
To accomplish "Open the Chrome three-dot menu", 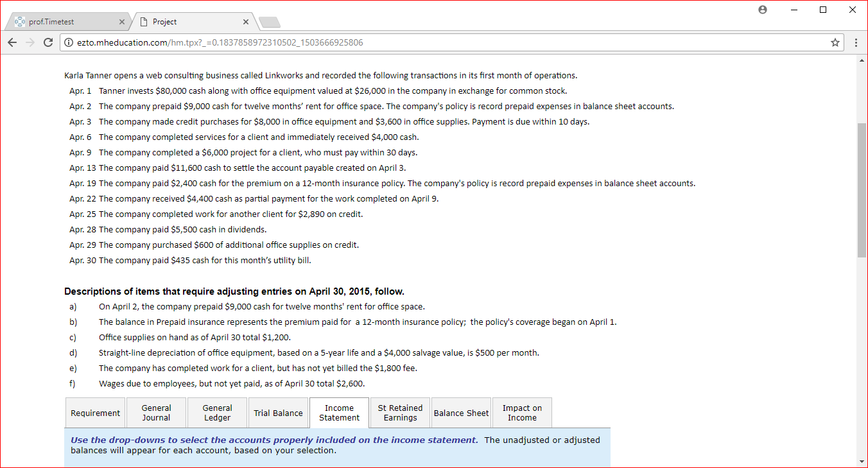I will click(856, 43).
